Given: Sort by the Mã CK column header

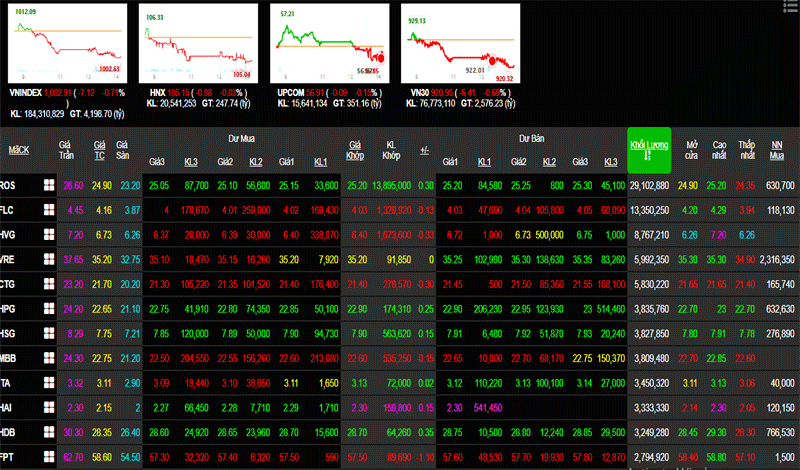Looking at the screenshot, I should [x=19, y=150].
